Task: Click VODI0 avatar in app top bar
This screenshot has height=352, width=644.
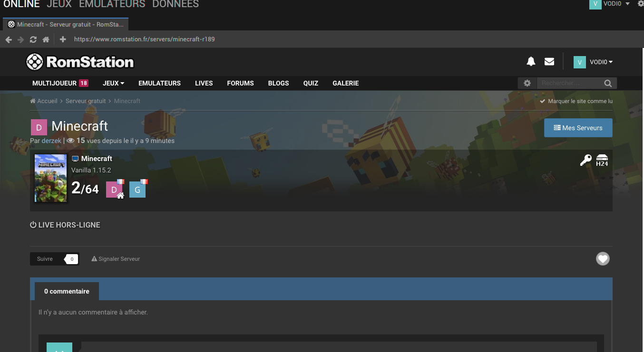Action: 595,4
